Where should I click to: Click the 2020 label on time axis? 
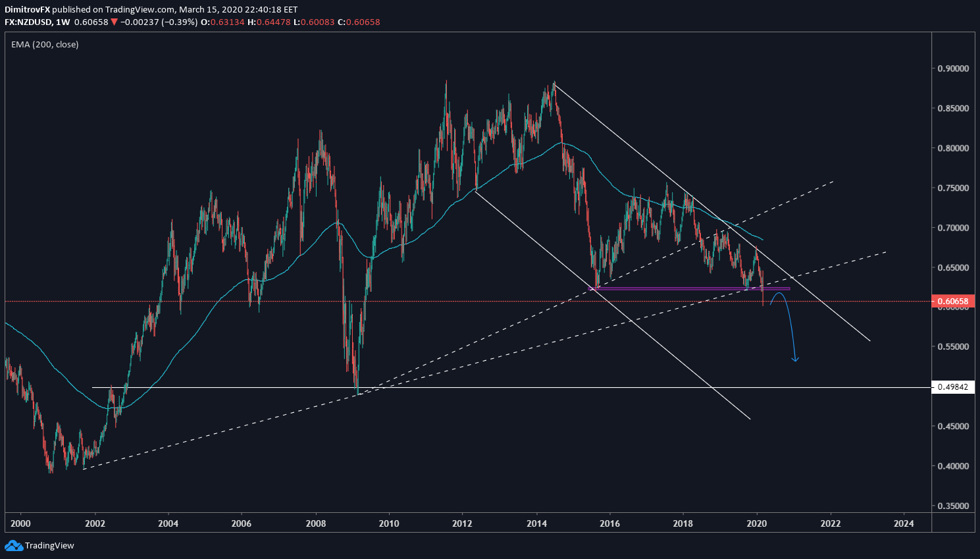[x=757, y=523]
